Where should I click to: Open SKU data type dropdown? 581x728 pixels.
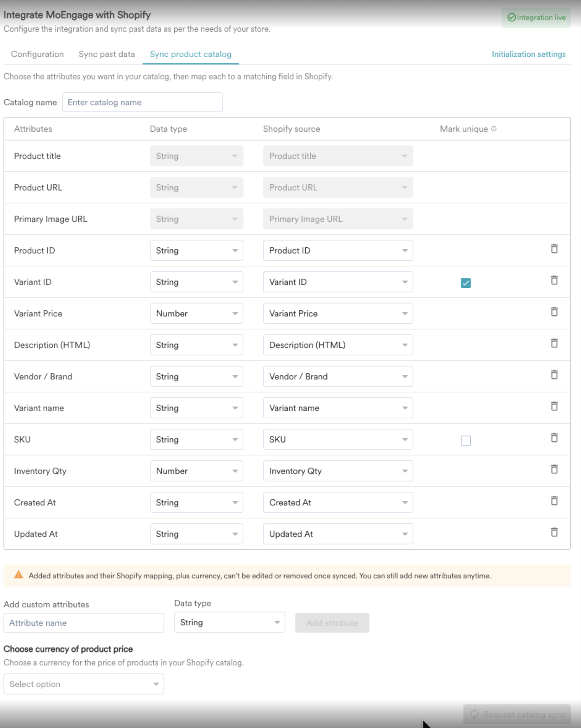click(x=197, y=439)
